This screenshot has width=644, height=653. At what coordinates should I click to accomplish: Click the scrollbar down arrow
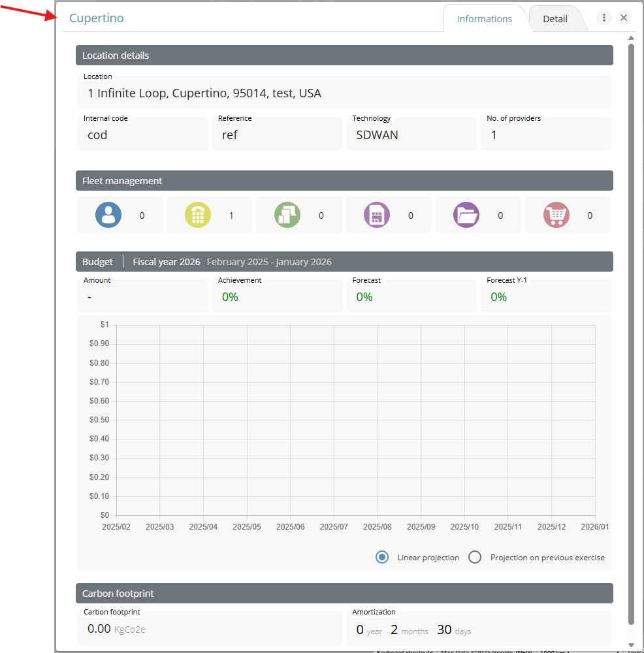631,645
